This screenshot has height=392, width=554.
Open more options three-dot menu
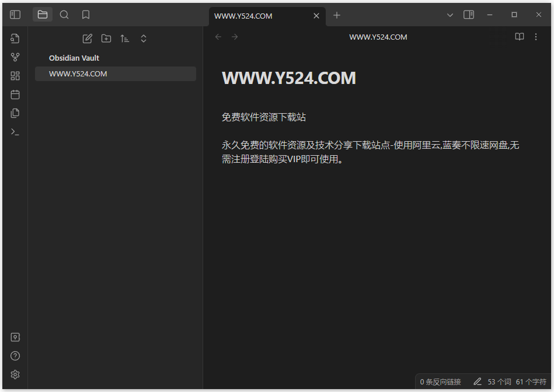(x=536, y=37)
